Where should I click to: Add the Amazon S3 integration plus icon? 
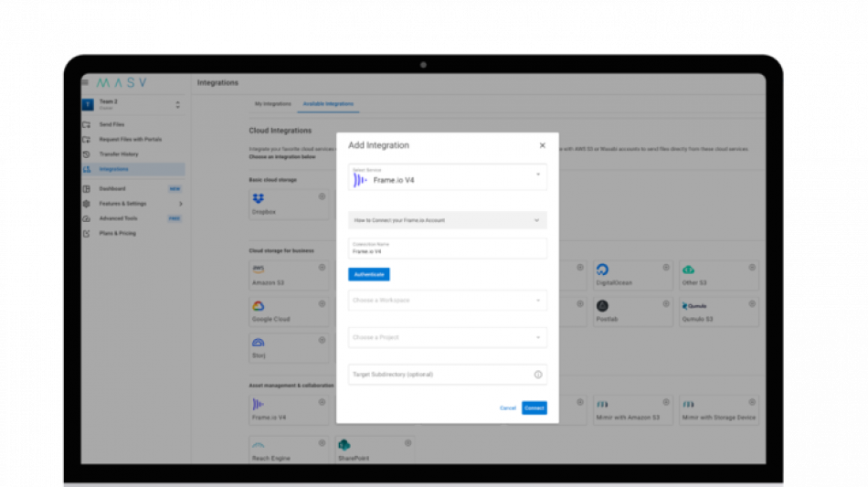pos(322,268)
